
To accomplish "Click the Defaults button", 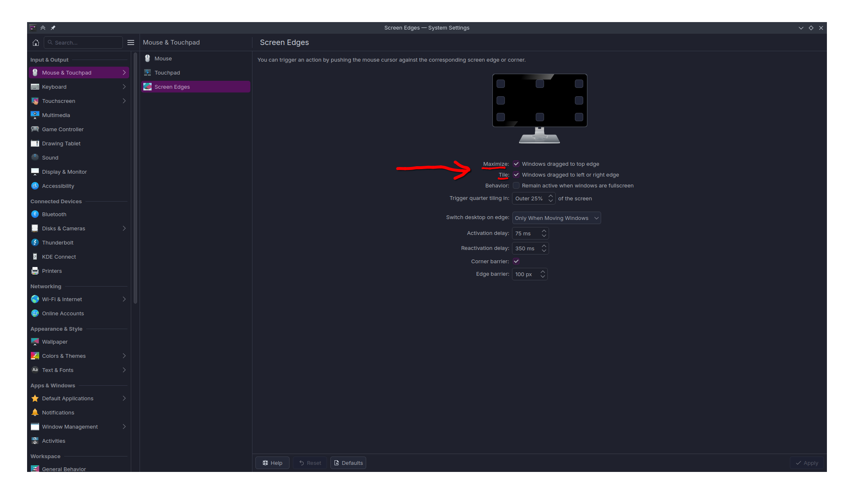I will pyautogui.click(x=348, y=463).
